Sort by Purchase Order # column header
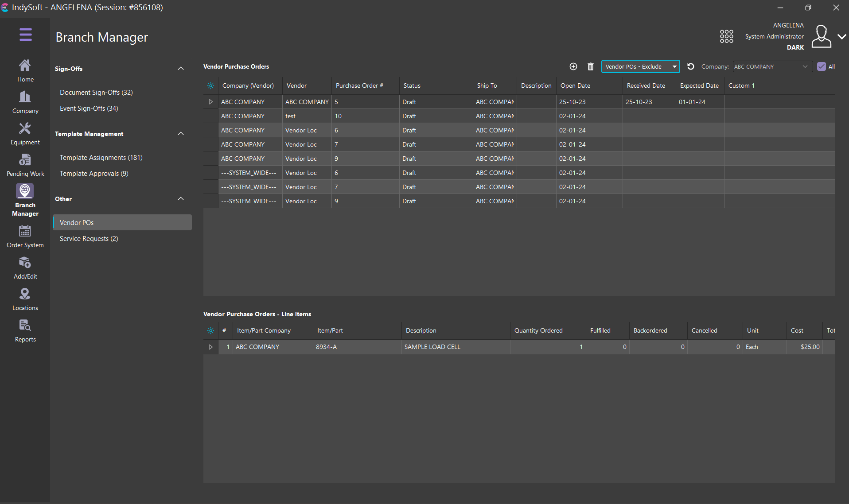This screenshot has width=849, height=504. [359, 86]
